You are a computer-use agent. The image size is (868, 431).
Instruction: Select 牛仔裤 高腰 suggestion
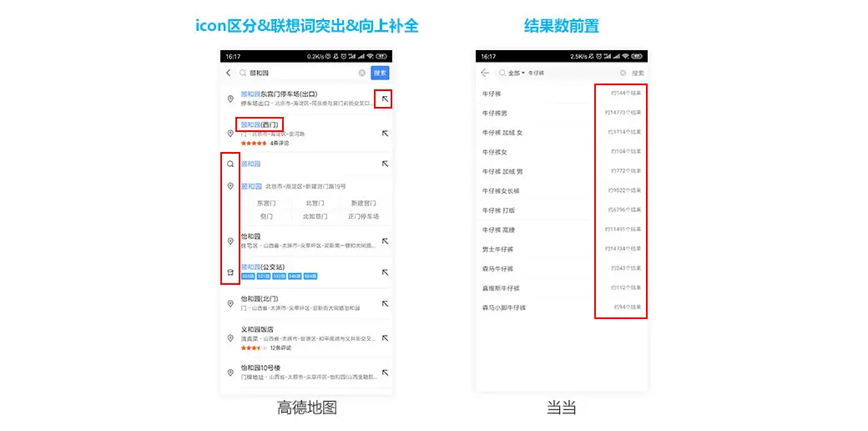pyautogui.click(x=499, y=230)
